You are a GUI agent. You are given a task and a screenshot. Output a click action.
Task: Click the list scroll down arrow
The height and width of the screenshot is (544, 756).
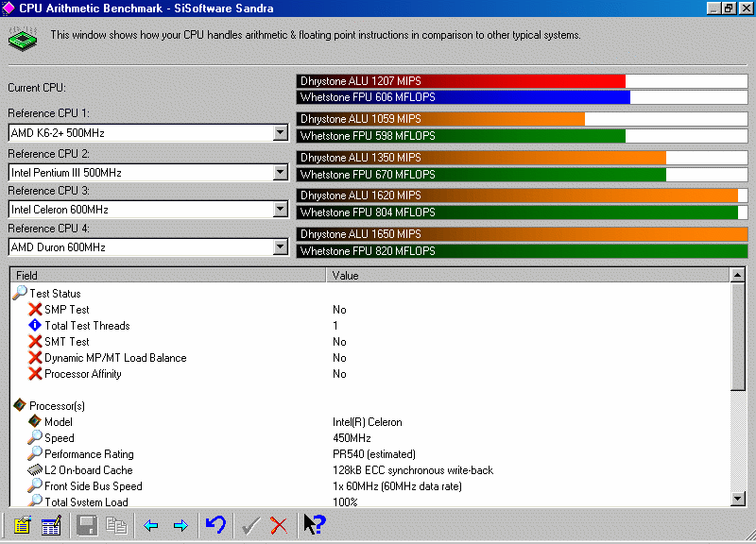coord(738,499)
